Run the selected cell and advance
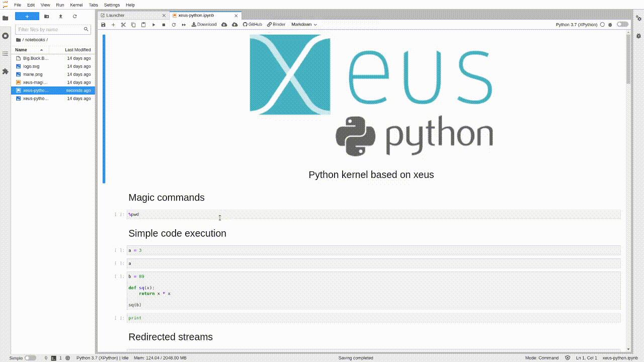The image size is (644, 362). tap(154, 25)
